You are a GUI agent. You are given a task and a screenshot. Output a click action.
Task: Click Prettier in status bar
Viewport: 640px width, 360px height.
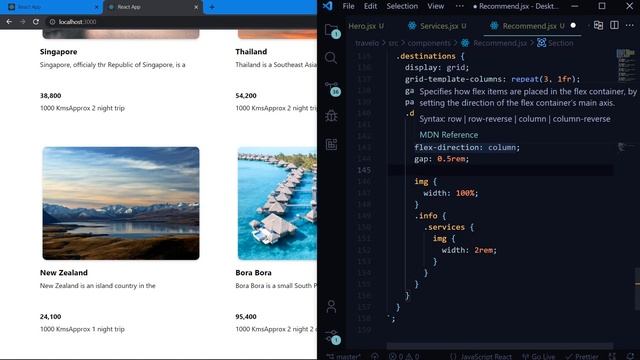click(582, 356)
